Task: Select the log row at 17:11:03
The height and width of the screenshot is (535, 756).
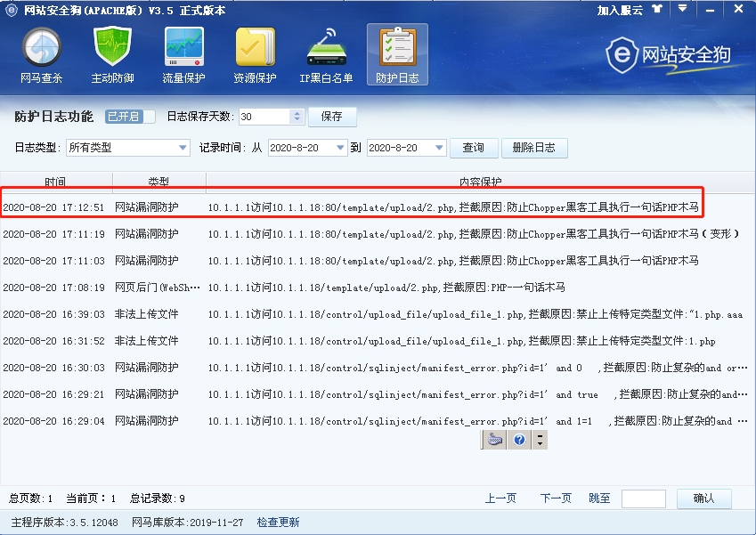Action: 378,261
